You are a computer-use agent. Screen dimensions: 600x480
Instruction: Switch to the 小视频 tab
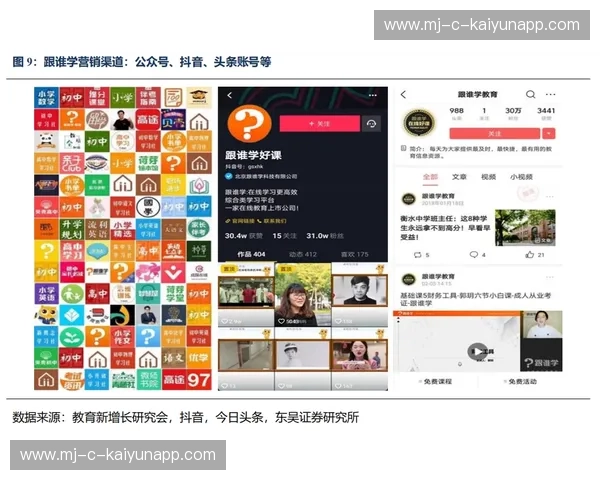click(x=521, y=176)
